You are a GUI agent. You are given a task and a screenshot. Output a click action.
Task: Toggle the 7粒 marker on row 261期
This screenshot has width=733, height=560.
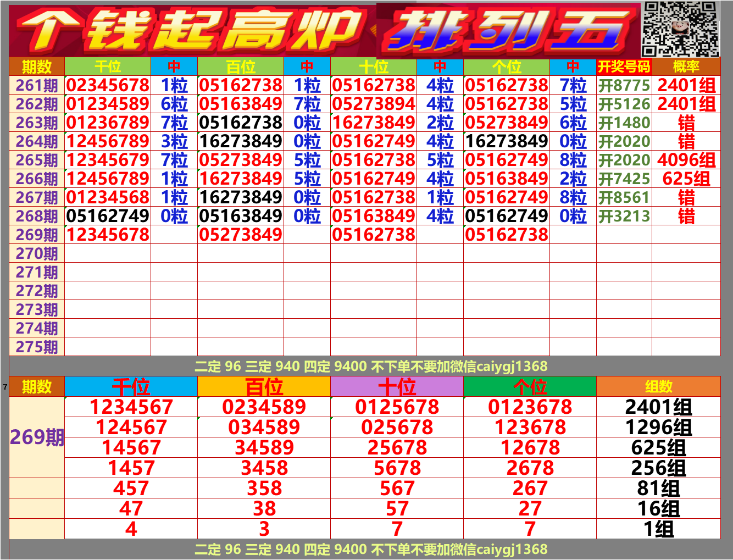[574, 85]
